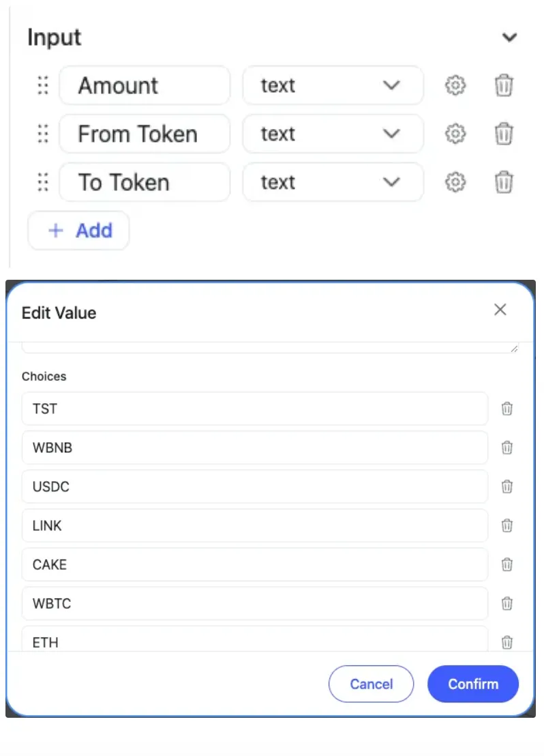Open settings gear for To Token
The height and width of the screenshot is (756, 544).
point(455,182)
